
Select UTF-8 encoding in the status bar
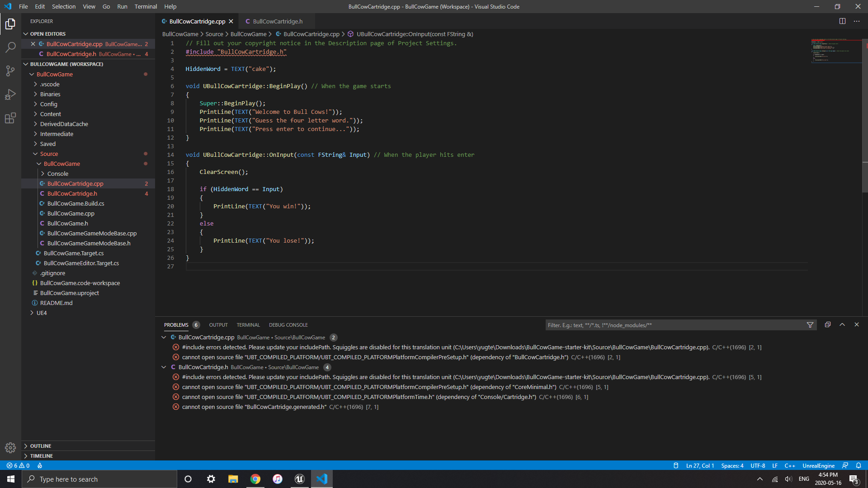point(758,465)
